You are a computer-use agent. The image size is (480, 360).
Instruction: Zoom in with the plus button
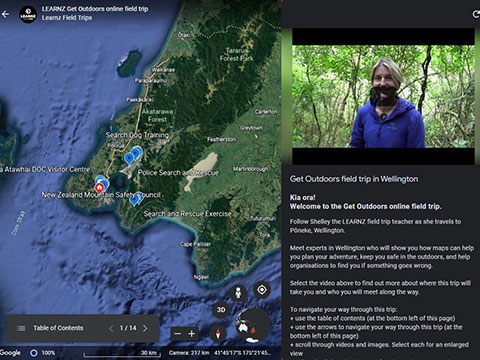(192, 334)
